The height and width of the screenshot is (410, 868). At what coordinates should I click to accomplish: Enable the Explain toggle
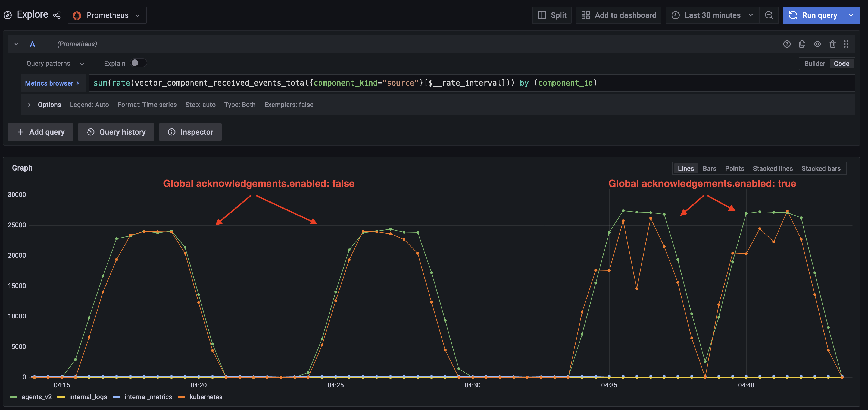pyautogui.click(x=138, y=63)
